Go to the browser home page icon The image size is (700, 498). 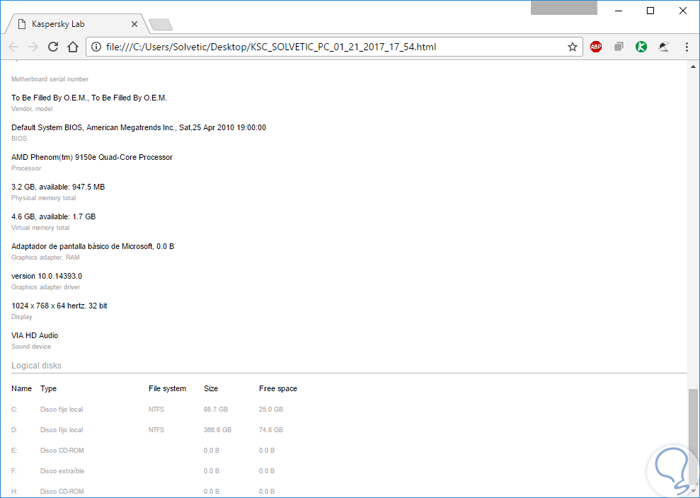coord(73,47)
